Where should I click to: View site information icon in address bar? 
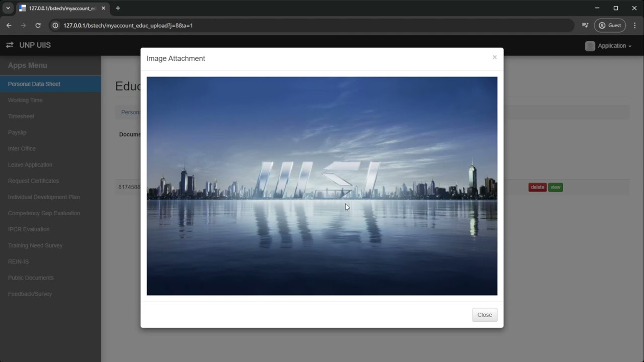click(x=55, y=25)
